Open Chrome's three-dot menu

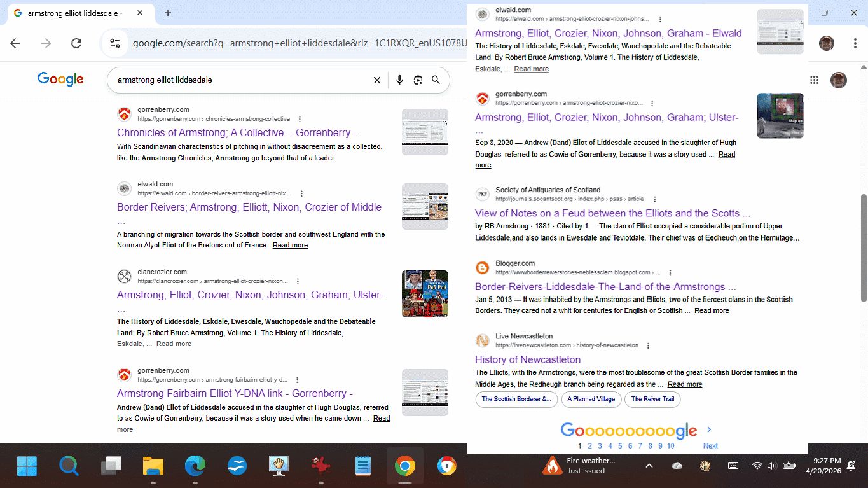click(855, 43)
